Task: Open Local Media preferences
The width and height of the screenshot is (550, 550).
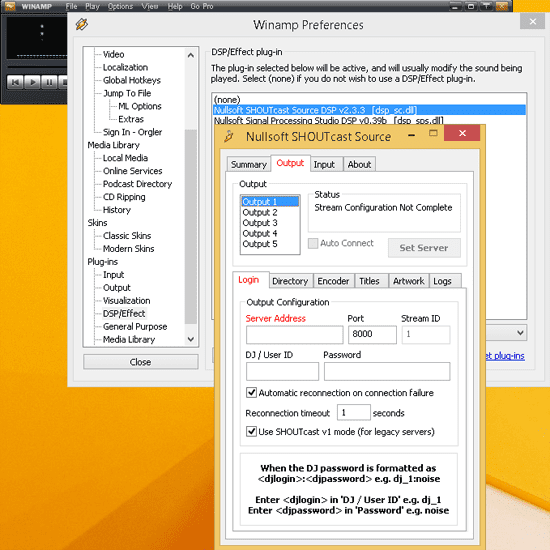Action: pos(125,158)
